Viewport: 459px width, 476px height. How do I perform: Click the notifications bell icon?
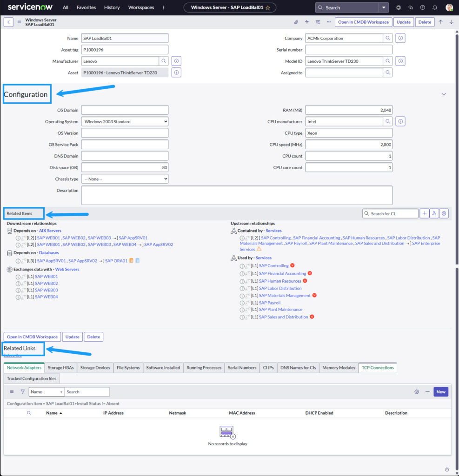(x=435, y=7)
